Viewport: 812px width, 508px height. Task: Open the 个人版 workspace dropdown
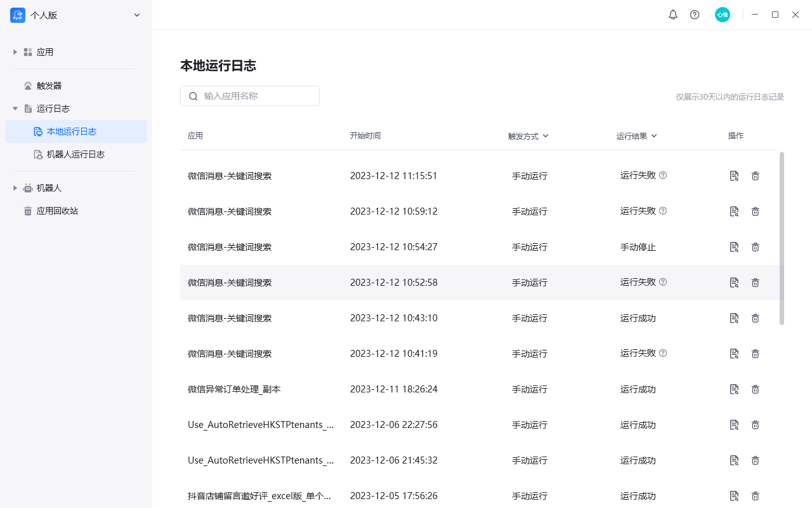pos(136,15)
